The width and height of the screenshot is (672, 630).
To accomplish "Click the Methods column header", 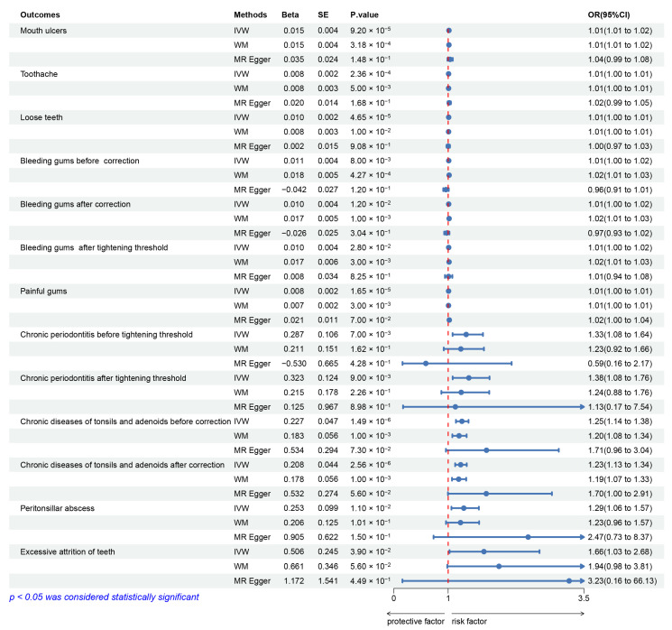I will pos(250,15).
